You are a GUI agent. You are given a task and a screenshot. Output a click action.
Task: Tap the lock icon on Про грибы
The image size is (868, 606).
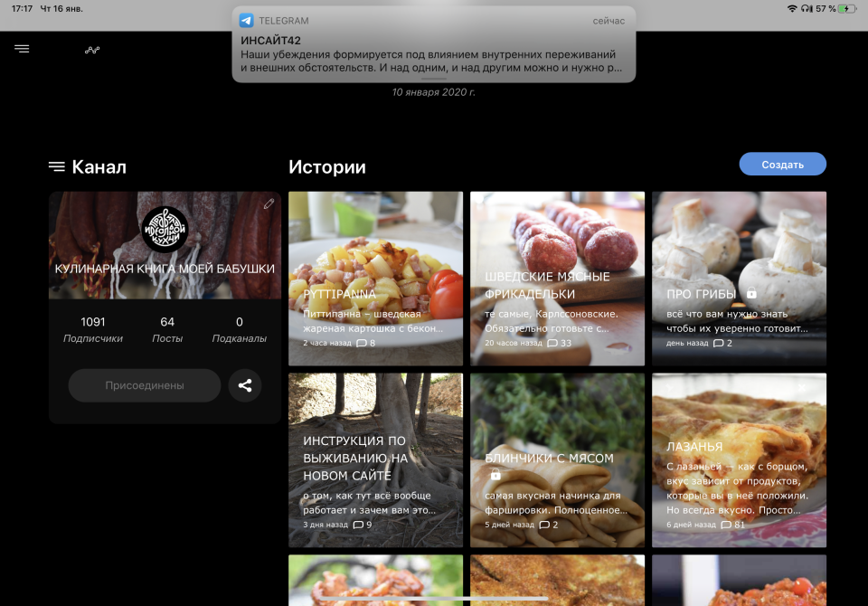point(750,294)
